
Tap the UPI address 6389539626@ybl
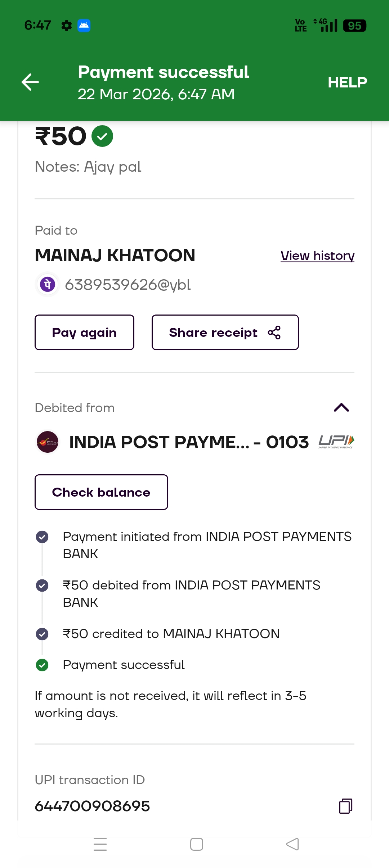click(128, 285)
